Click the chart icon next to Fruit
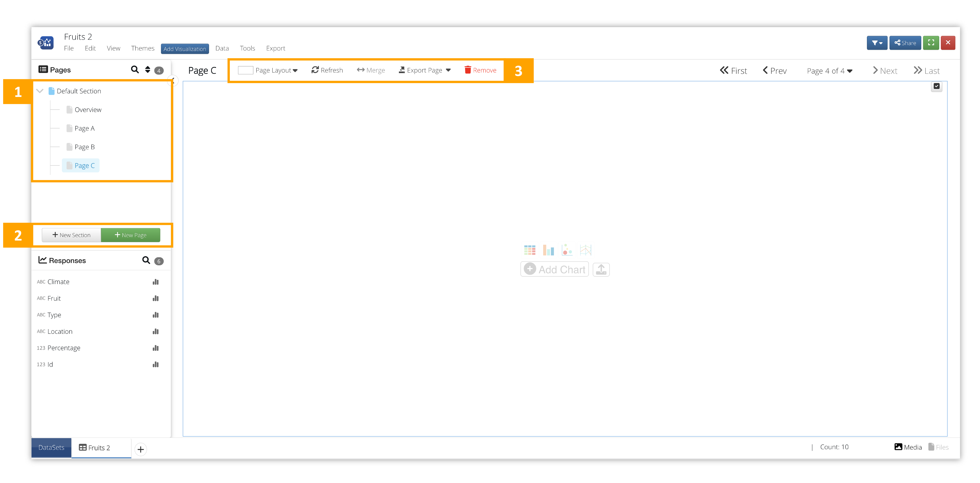This screenshot has width=980, height=483. click(156, 298)
